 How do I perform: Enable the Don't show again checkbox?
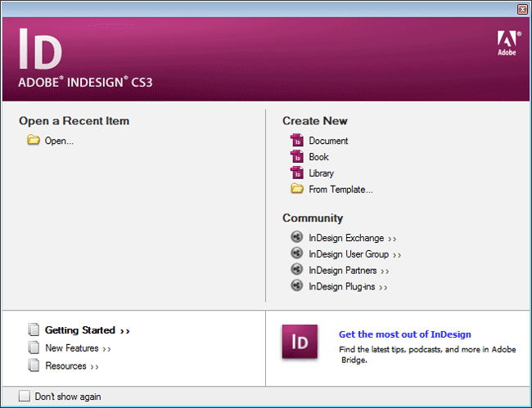coord(25,396)
